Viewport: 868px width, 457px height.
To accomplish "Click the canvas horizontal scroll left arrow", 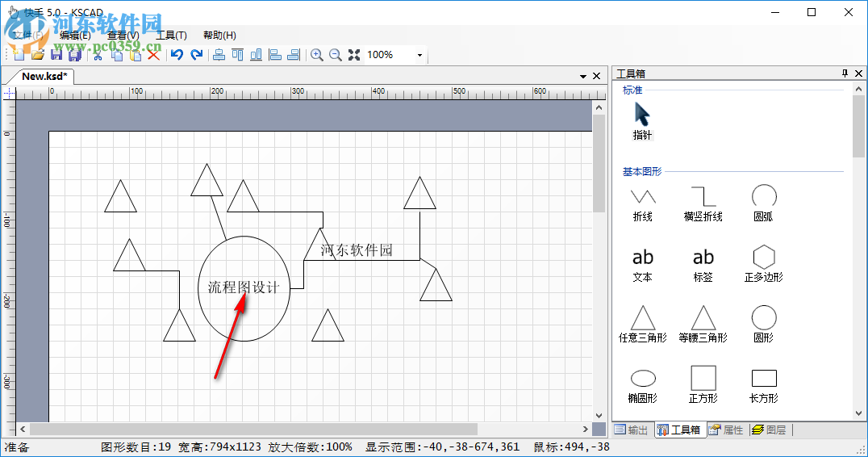I will tap(23, 429).
